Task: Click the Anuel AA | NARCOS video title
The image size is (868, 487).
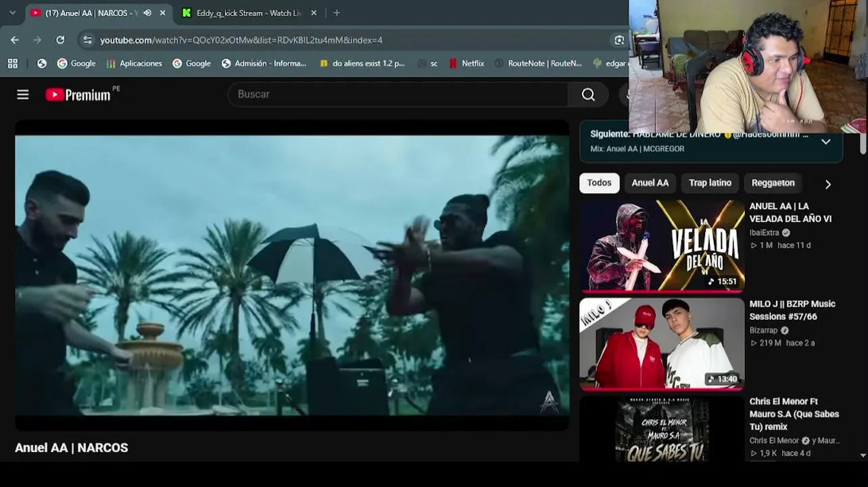Action: click(x=72, y=448)
